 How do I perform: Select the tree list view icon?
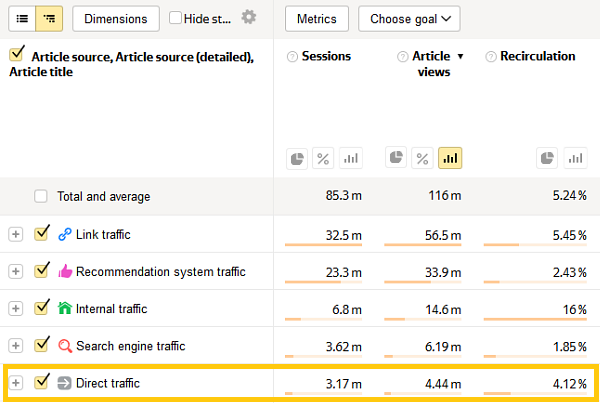pos(47,18)
